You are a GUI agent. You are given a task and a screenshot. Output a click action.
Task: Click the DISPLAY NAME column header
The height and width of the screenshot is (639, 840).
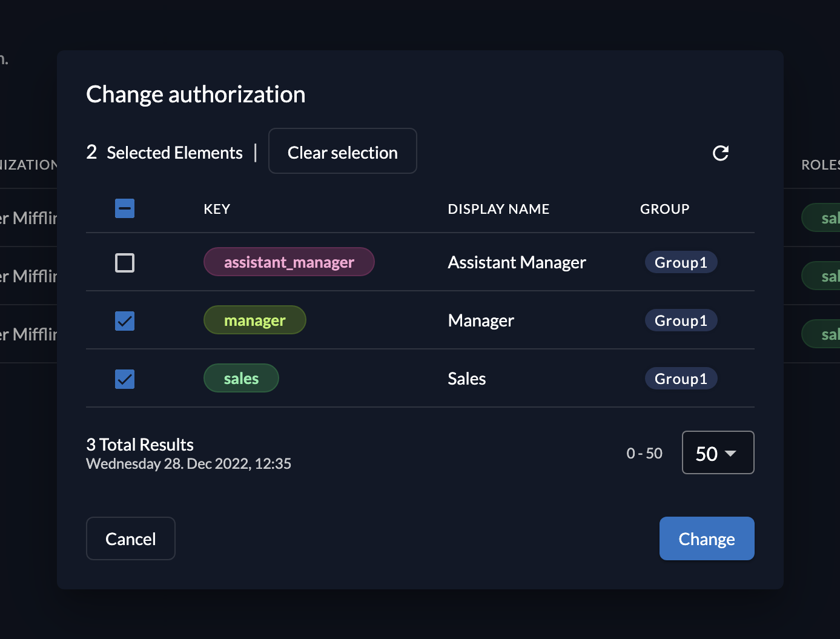click(498, 208)
